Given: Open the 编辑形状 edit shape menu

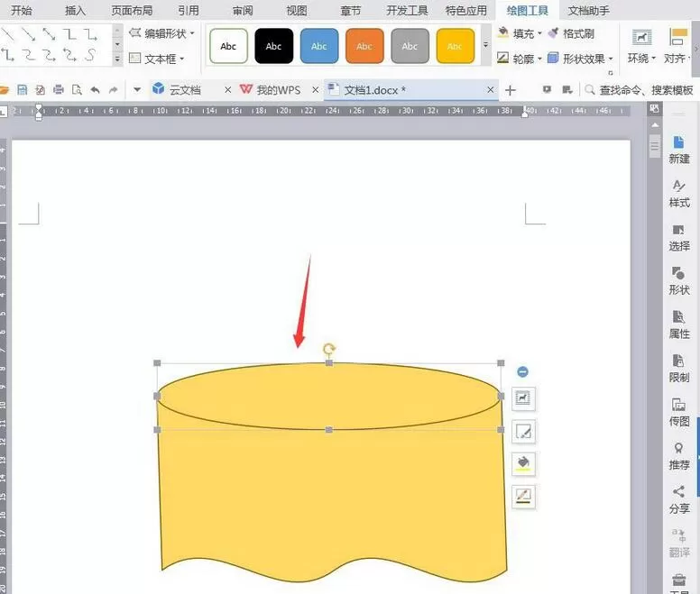Looking at the screenshot, I should (161, 33).
